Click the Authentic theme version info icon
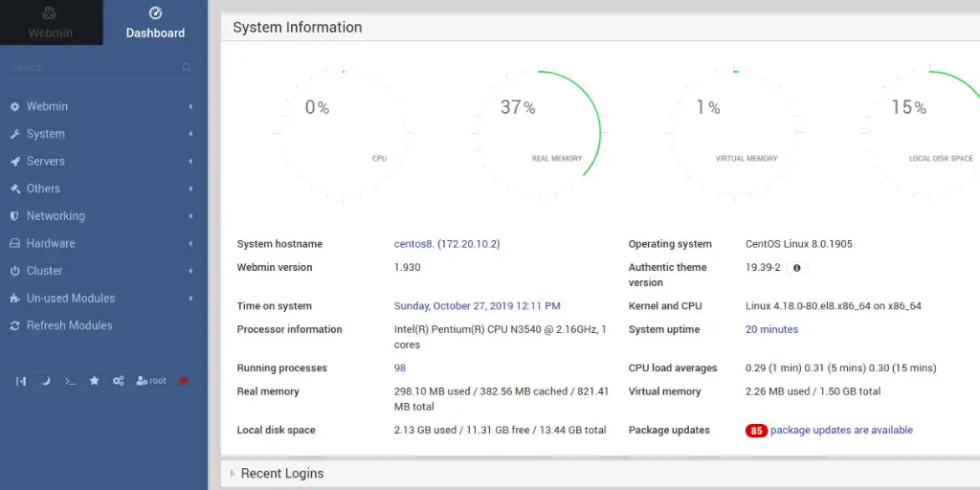Image resolution: width=980 pixels, height=490 pixels. [x=797, y=268]
